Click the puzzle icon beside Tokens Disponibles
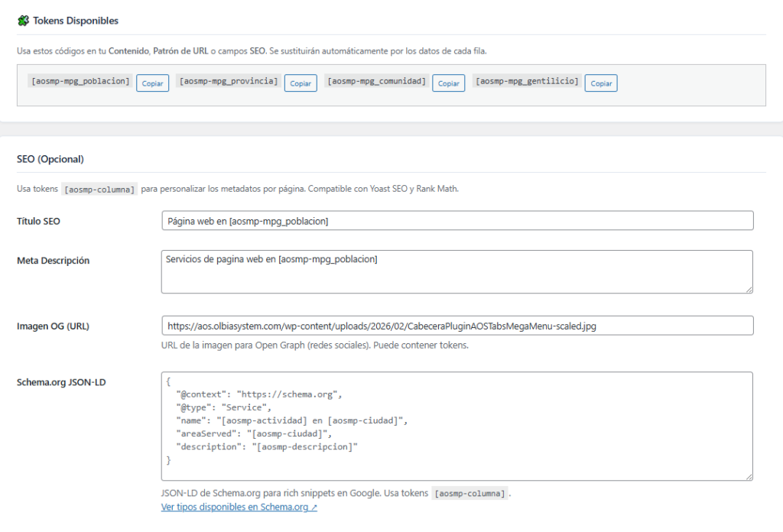 tap(23, 21)
